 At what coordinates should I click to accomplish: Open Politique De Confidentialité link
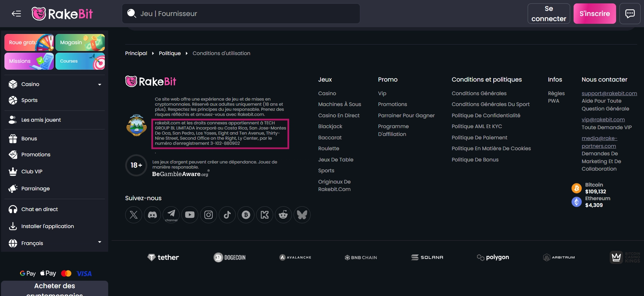coord(486,116)
